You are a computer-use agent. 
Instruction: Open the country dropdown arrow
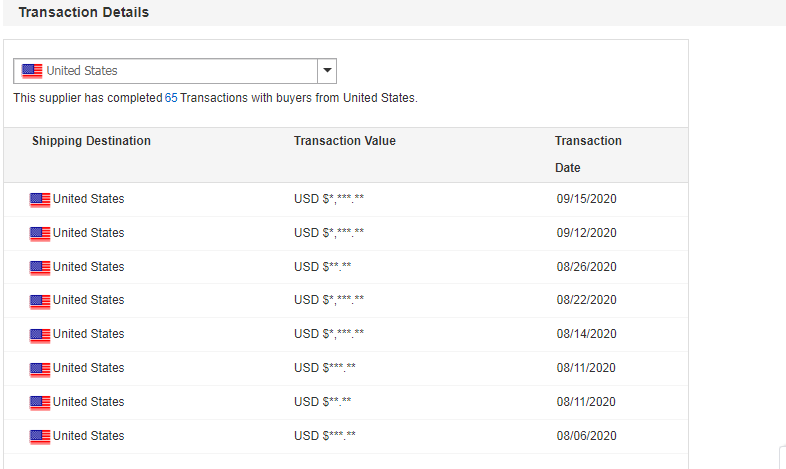(x=327, y=71)
